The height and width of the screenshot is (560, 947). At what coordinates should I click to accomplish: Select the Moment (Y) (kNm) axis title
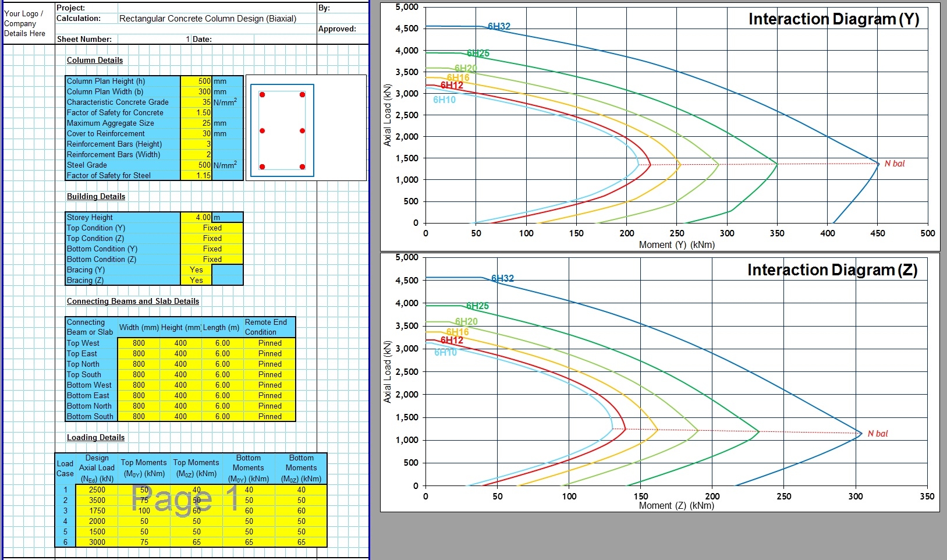676,245
